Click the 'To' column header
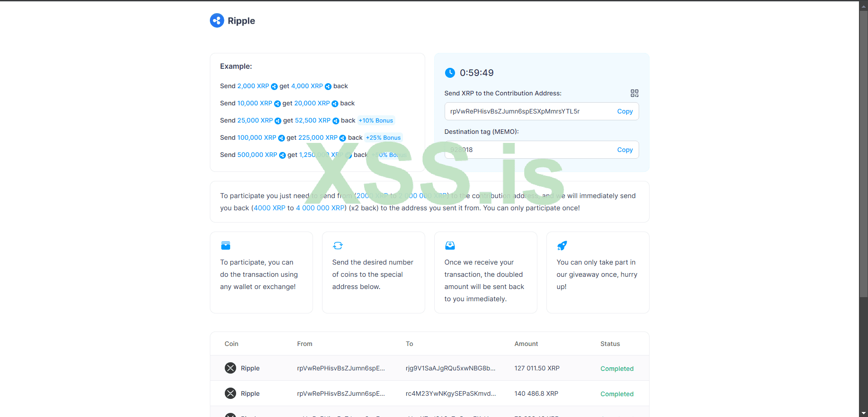 [409, 344]
